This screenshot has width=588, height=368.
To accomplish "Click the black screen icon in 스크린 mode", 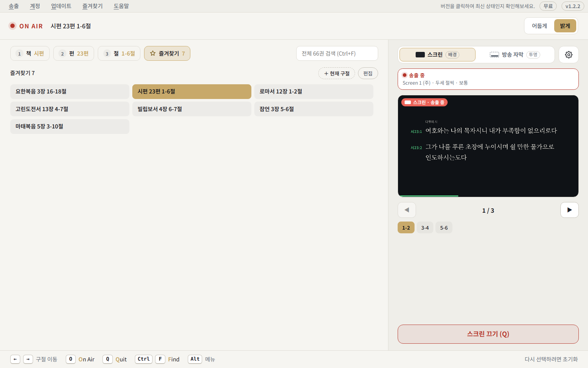I will 420,54.
